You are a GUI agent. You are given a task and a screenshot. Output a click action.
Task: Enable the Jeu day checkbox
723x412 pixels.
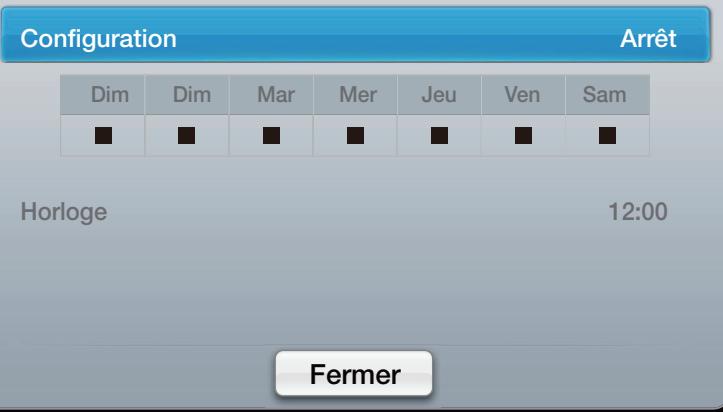(439, 135)
